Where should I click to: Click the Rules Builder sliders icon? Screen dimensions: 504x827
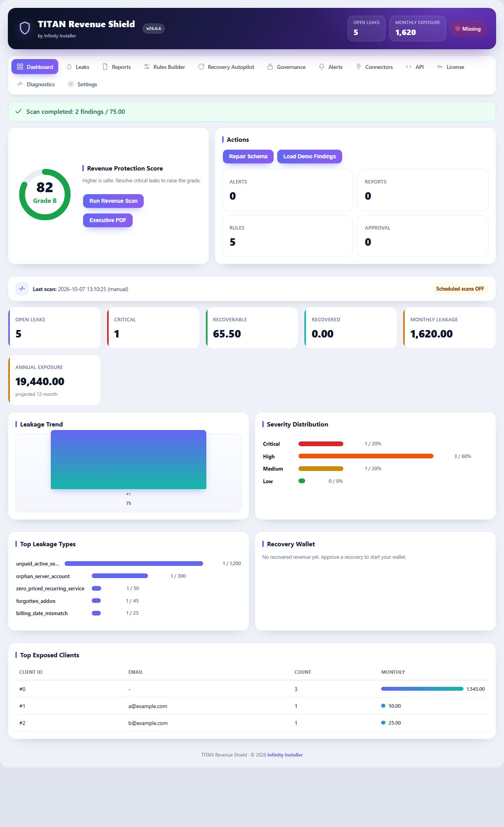(x=147, y=67)
